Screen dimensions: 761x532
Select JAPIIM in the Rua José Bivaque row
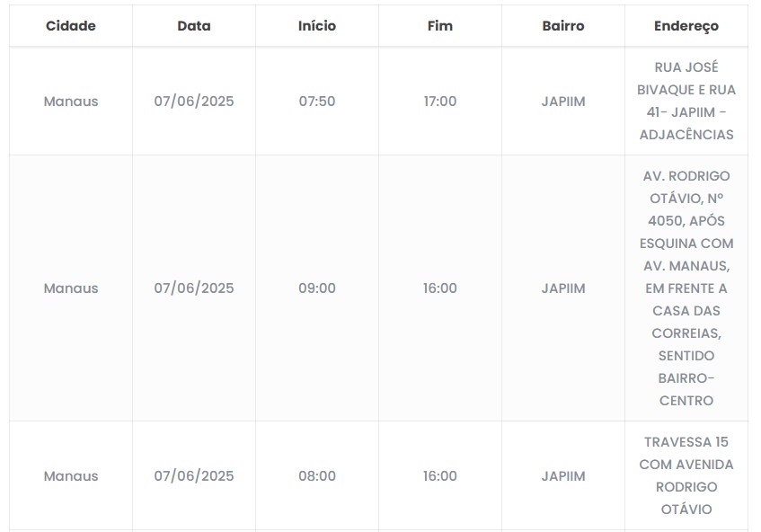click(563, 102)
